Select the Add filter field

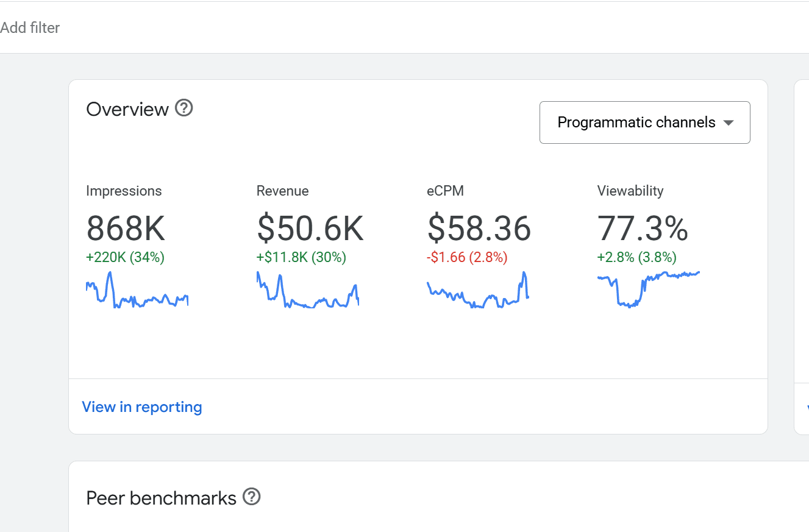[30, 27]
